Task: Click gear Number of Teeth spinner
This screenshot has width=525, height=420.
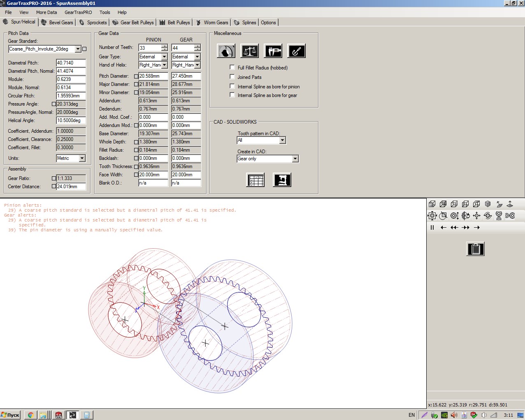Action: (197, 48)
